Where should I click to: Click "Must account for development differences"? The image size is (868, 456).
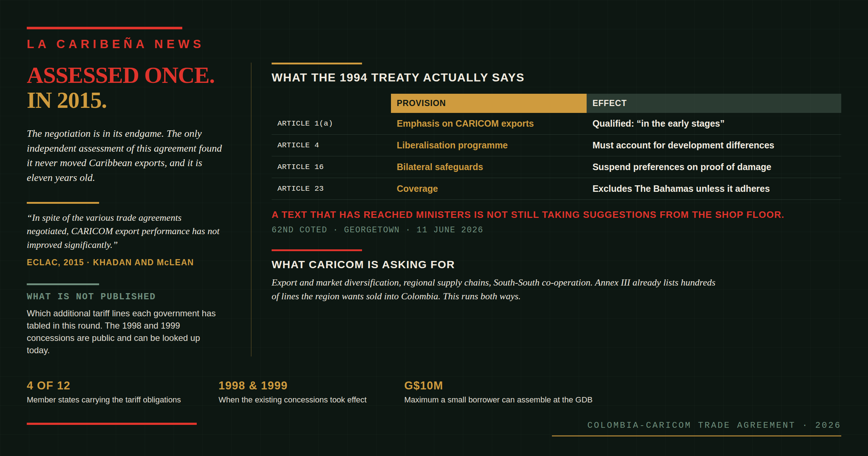point(683,145)
